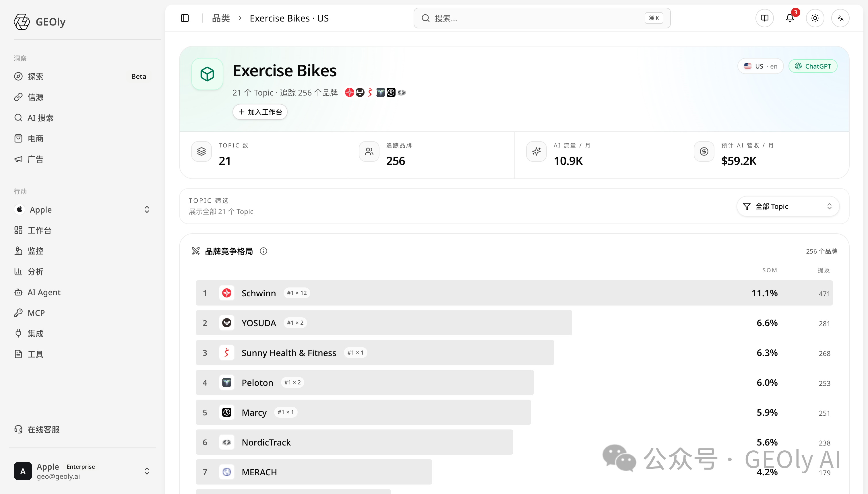Screen dimensions: 868x494
Task: Click the $59.2K revenue value
Action: [739, 161]
